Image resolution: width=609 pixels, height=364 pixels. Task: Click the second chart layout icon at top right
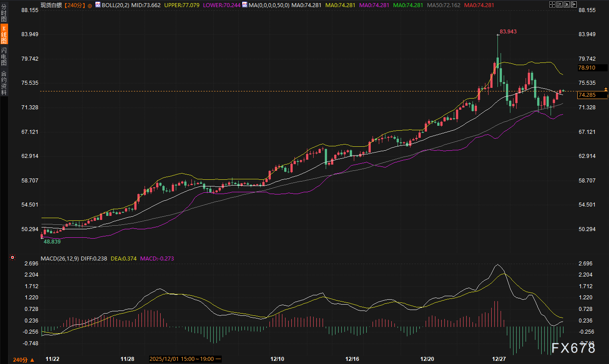[x=559, y=5]
